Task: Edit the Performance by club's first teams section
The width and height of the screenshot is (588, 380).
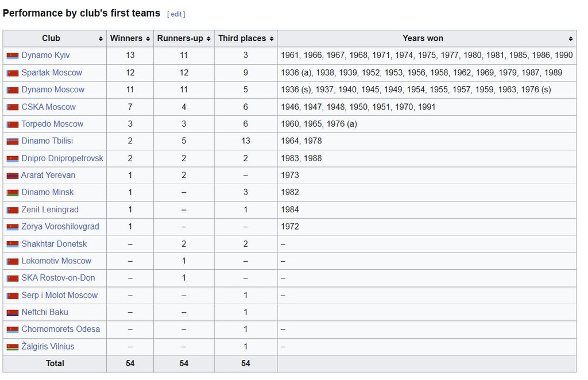Action: [176, 14]
